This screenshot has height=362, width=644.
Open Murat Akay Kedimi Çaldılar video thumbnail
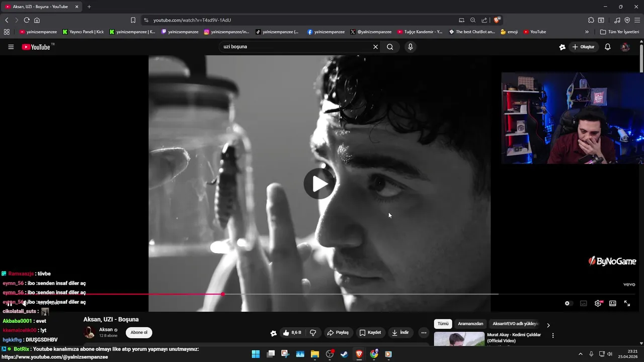[x=459, y=339]
